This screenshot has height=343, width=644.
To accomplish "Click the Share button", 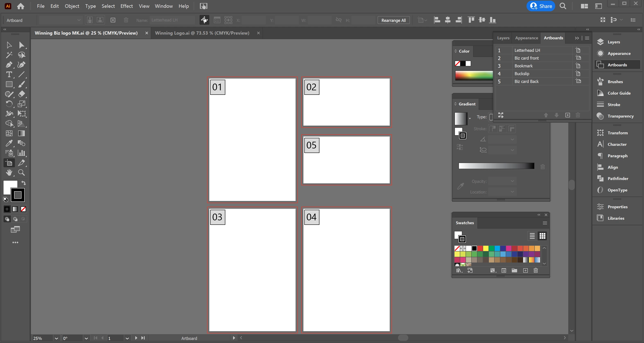I will pos(541,6).
